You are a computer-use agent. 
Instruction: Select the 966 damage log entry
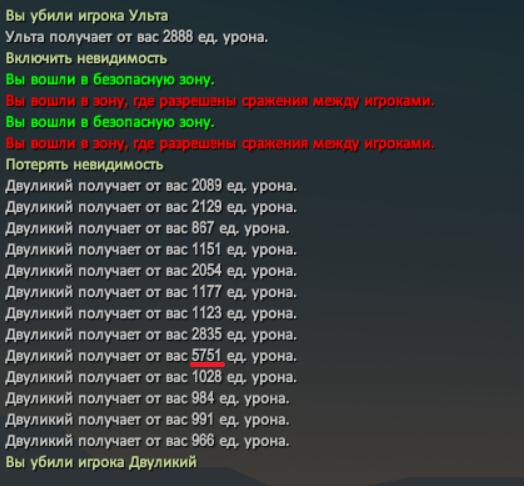coord(147,441)
